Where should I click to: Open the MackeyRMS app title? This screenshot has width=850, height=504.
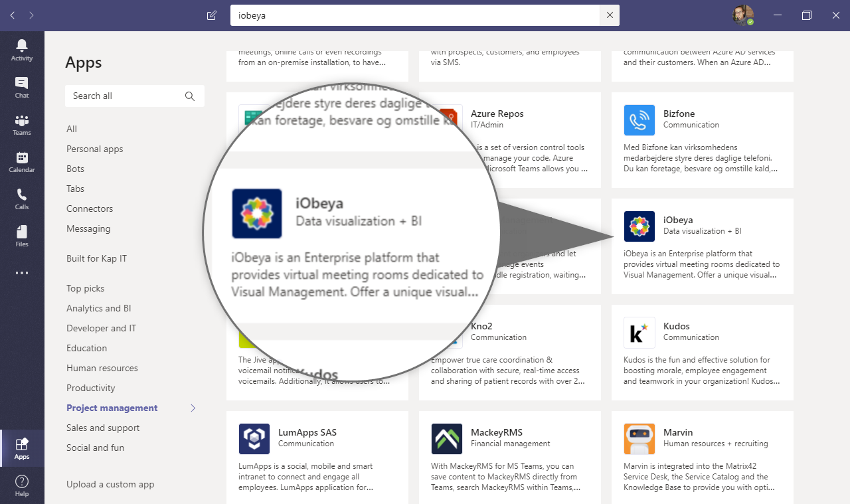point(497,432)
